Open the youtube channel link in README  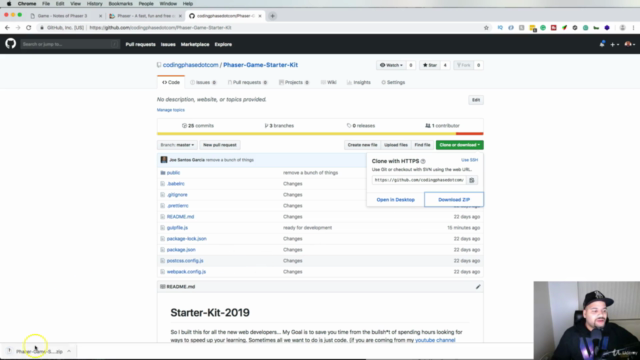pyautogui.click(x=435, y=340)
